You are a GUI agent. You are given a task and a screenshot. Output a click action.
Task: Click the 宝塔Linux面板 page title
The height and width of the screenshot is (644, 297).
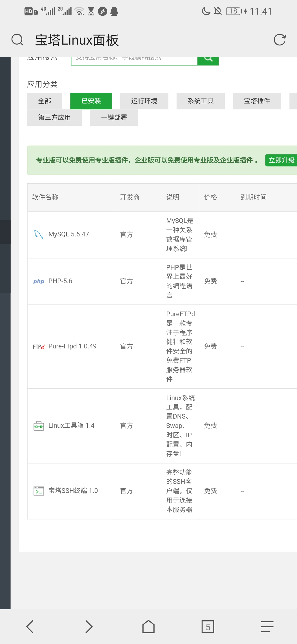(x=77, y=40)
